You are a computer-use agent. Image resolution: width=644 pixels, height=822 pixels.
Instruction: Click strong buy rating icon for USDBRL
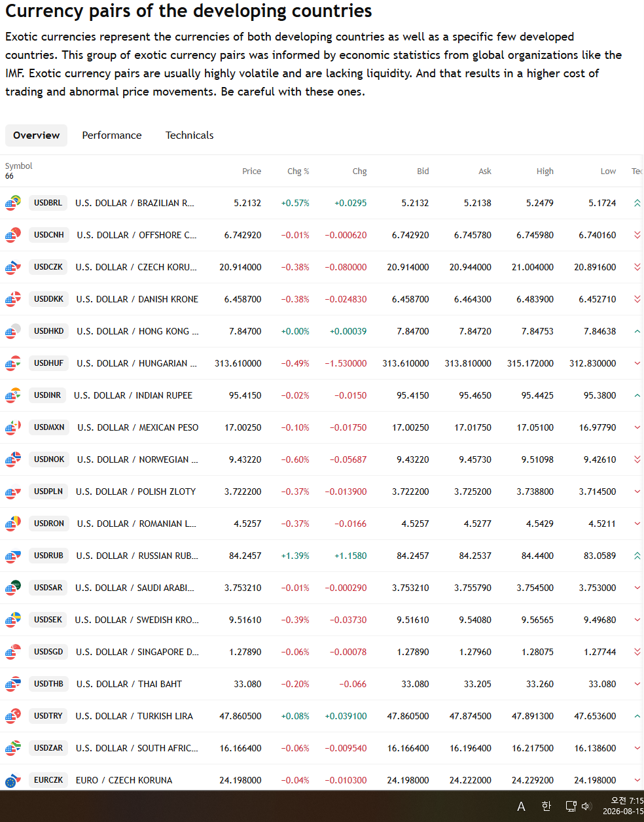click(x=637, y=204)
